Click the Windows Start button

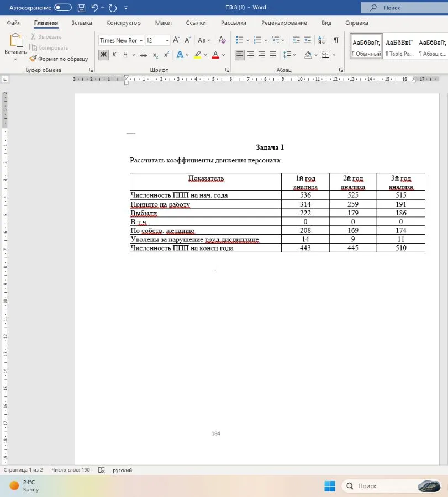pyautogui.click(x=330, y=486)
